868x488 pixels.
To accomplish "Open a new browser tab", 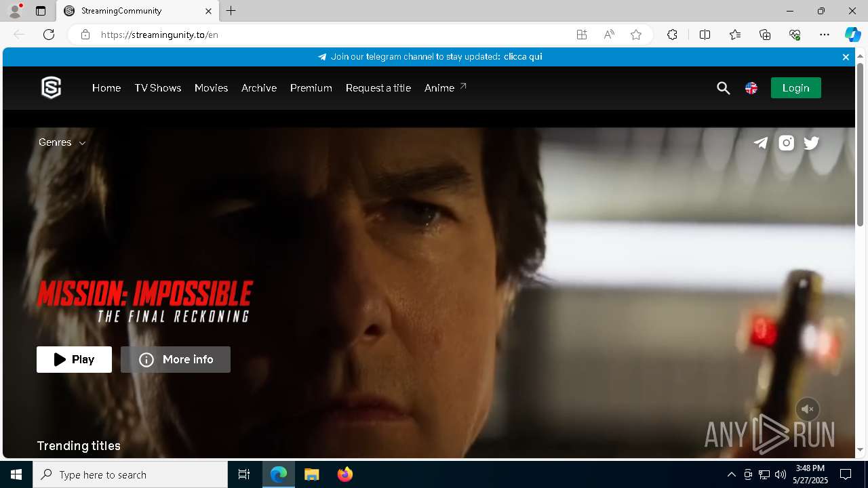I will pos(231,11).
